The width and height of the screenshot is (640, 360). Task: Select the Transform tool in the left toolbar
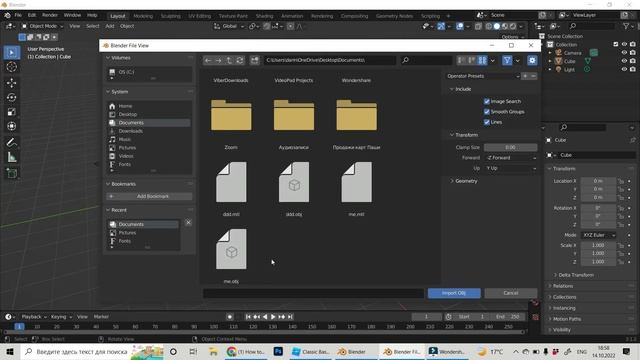click(x=11, y=126)
